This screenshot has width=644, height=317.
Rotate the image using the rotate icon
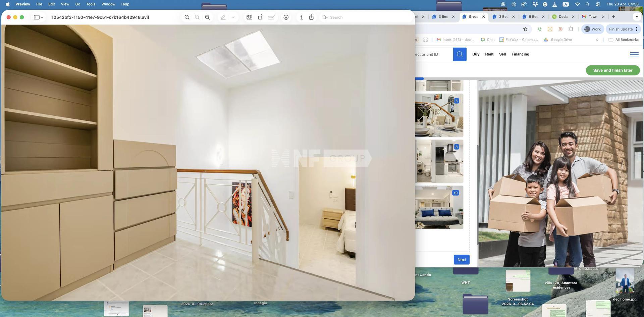click(260, 17)
